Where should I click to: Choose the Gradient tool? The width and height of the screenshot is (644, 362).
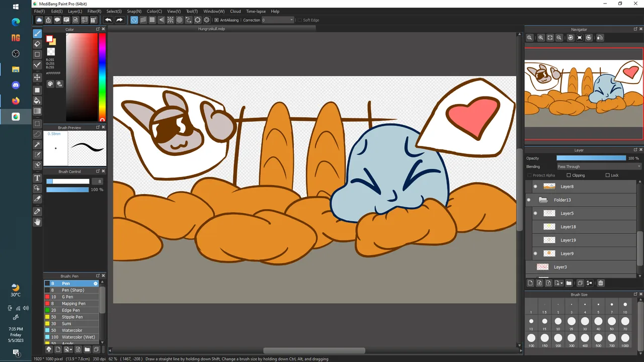coord(37,111)
